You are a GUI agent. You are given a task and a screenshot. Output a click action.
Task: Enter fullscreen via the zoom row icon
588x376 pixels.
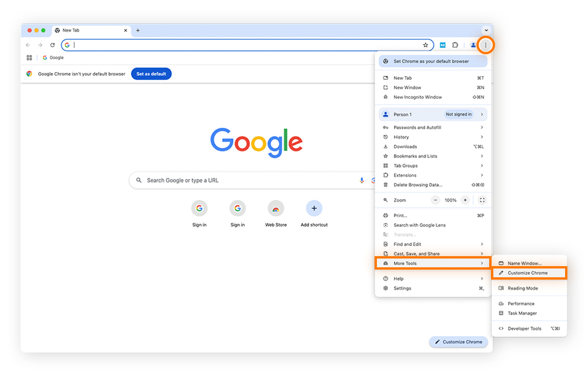pyautogui.click(x=482, y=200)
